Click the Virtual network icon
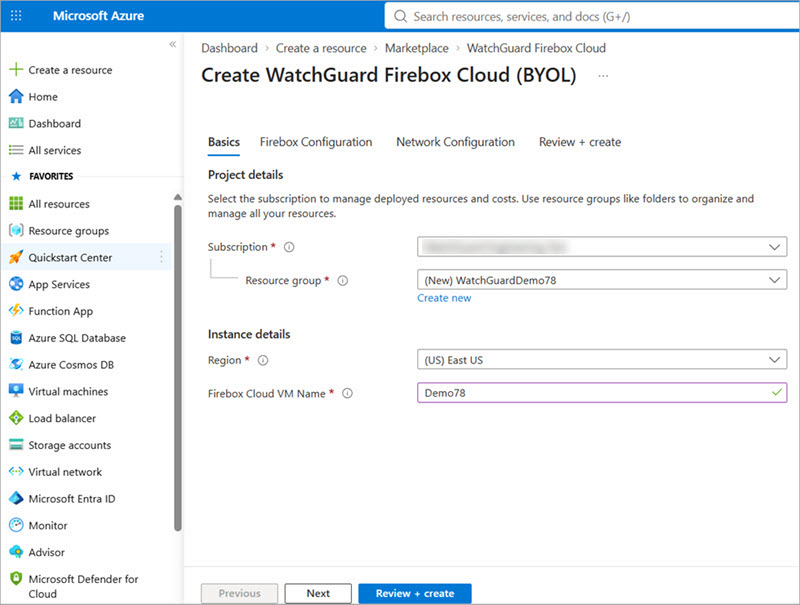This screenshot has height=605, width=800. pos(16,471)
